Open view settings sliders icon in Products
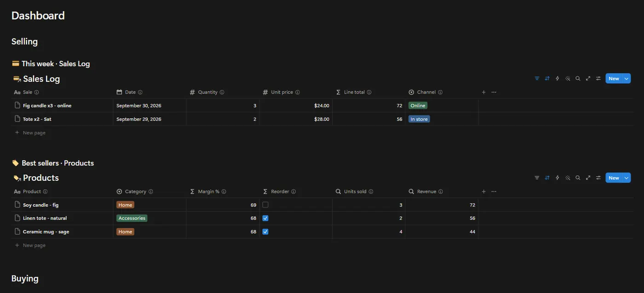The image size is (644, 293). pos(598,178)
